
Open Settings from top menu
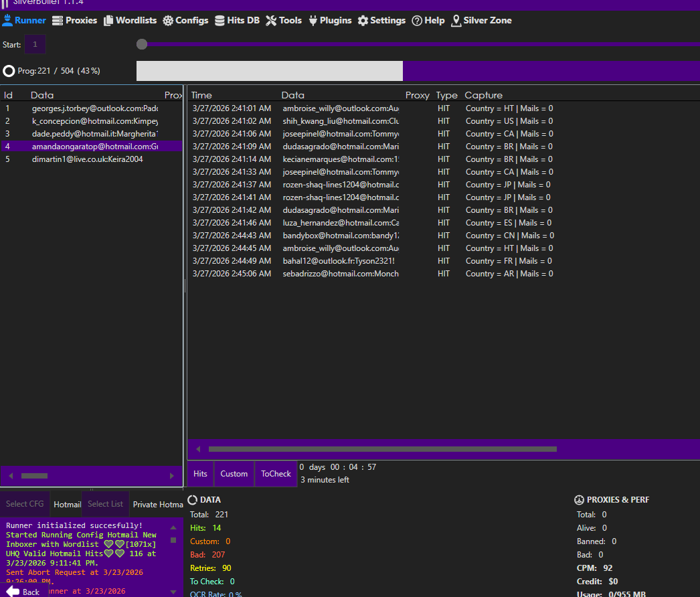click(x=381, y=21)
